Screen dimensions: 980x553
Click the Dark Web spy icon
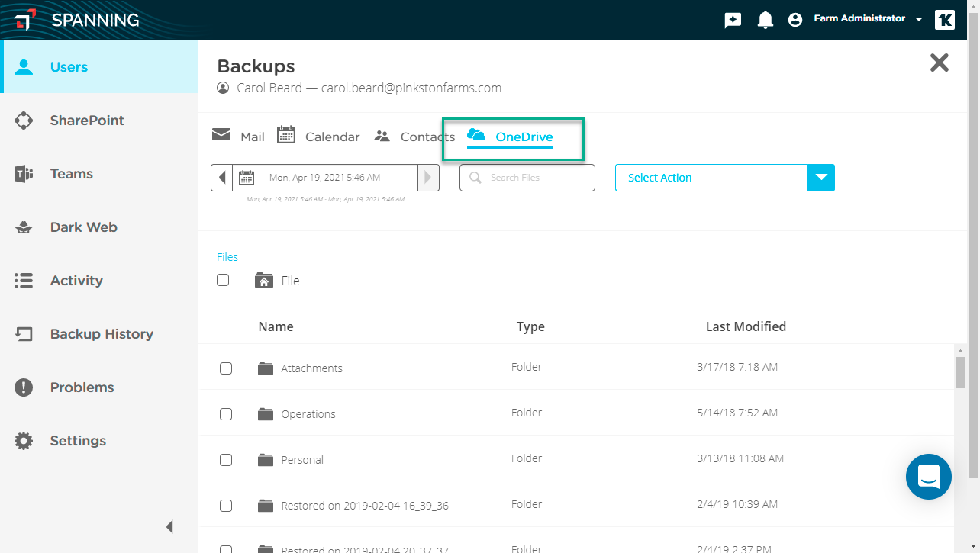(x=24, y=227)
